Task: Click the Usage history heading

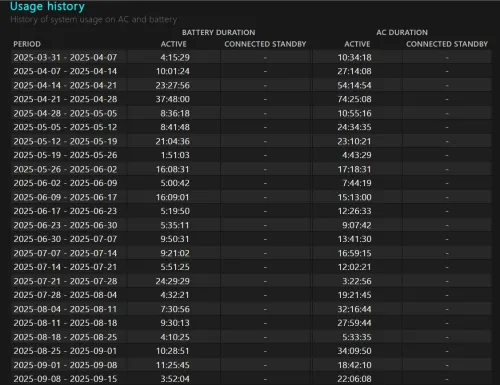Action: (47, 6)
